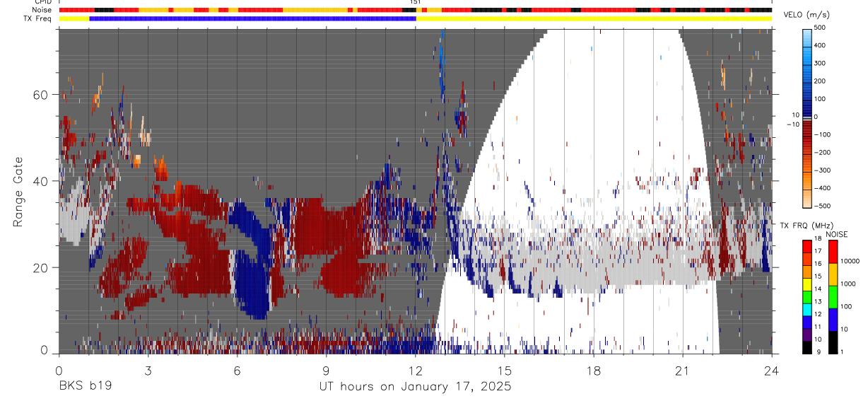Image resolution: width=868 pixels, height=401 pixels.
Task: Click the velocity colorbar label "300"
Action: 819,64
